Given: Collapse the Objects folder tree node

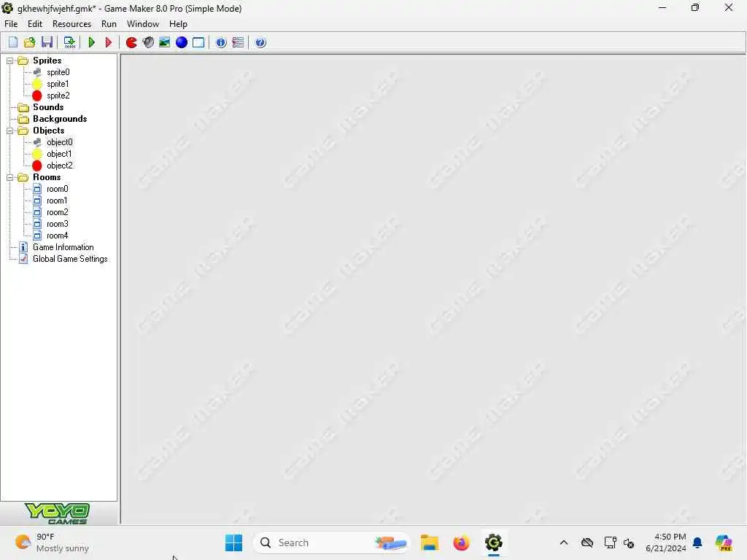Looking at the screenshot, I should pos(9,131).
